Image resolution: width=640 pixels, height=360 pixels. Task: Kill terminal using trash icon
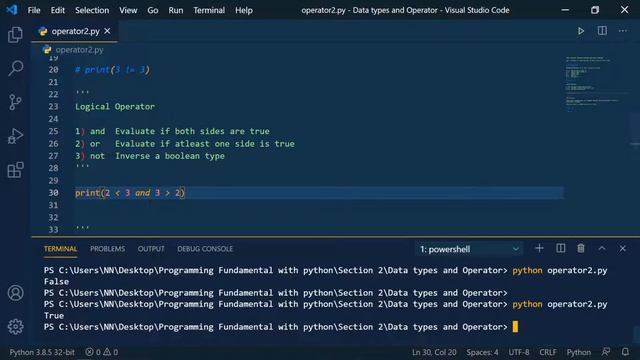[x=581, y=249]
